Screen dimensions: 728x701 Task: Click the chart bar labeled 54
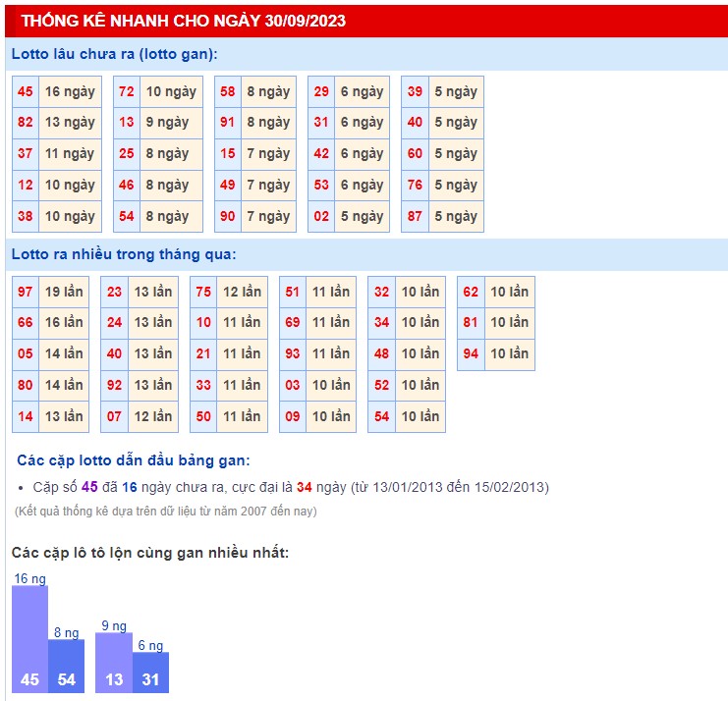tap(66, 667)
